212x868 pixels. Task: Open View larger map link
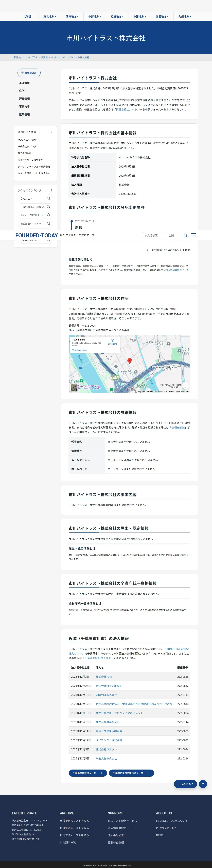[x=79, y=350]
